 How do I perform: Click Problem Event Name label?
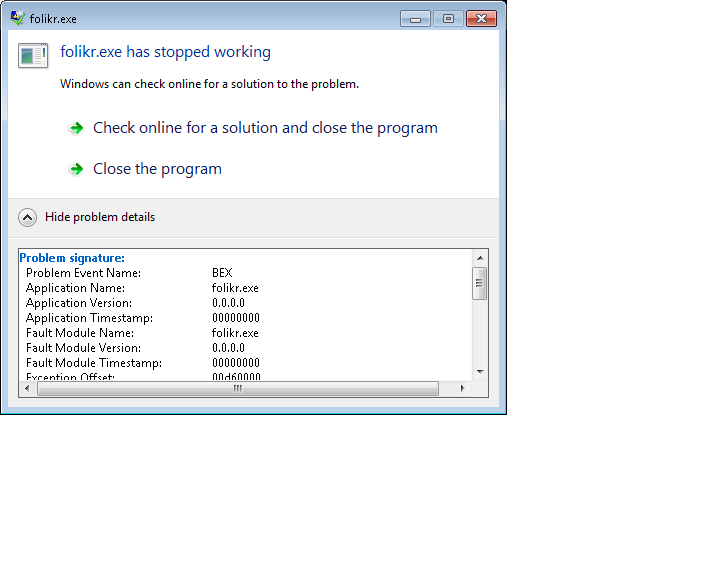pos(83,273)
